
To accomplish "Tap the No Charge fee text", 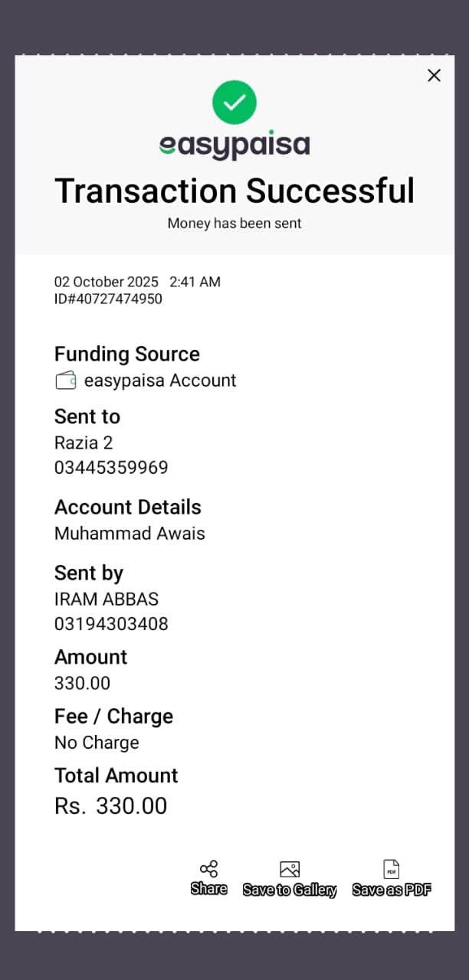I will (x=97, y=743).
